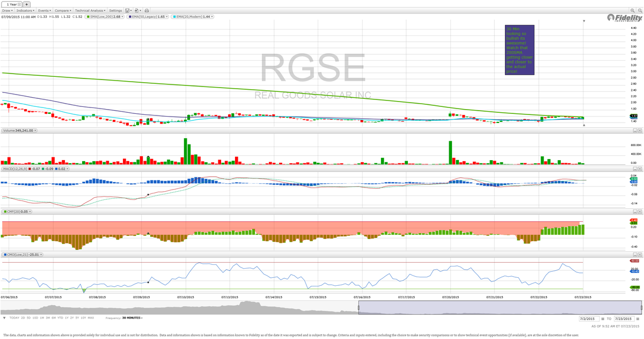The image size is (644, 339).
Task: Select the TODAY time range
Action: (x=14, y=318)
